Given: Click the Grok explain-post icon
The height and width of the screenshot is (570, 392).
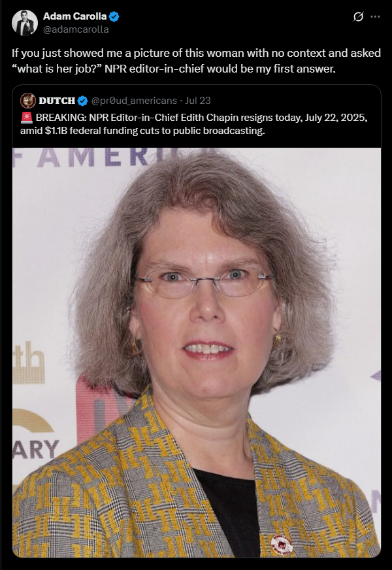Looking at the screenshot, I should [x=358, y=17].
